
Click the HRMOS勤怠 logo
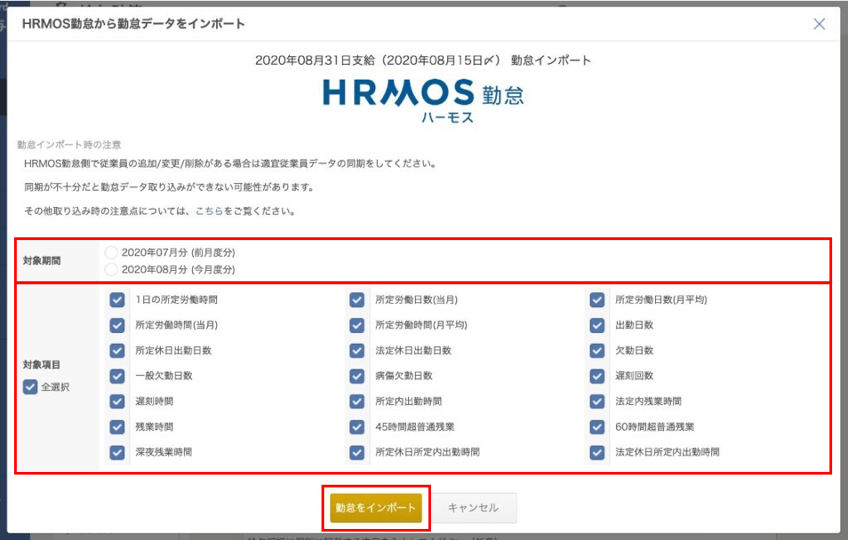423,100
